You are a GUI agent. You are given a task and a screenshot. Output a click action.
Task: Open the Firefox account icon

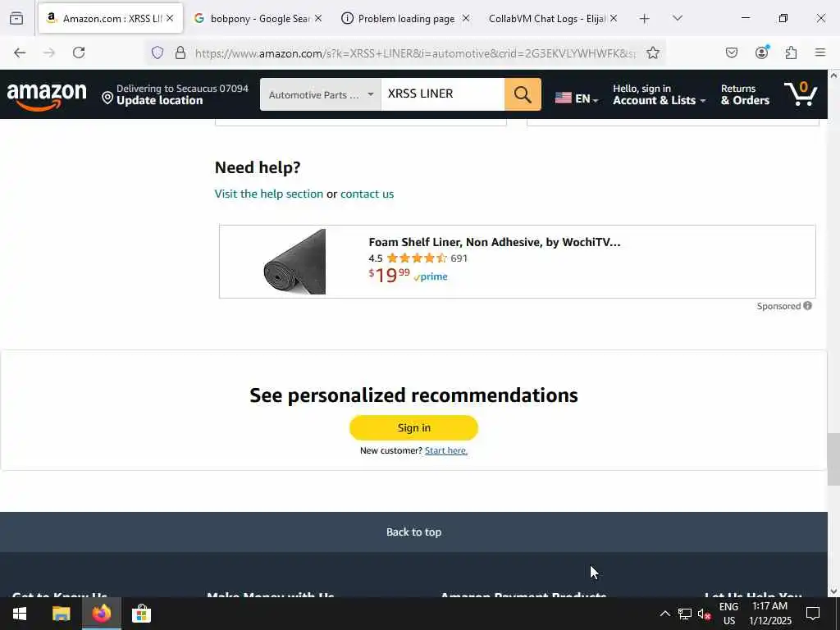click(x=761, y=52)
